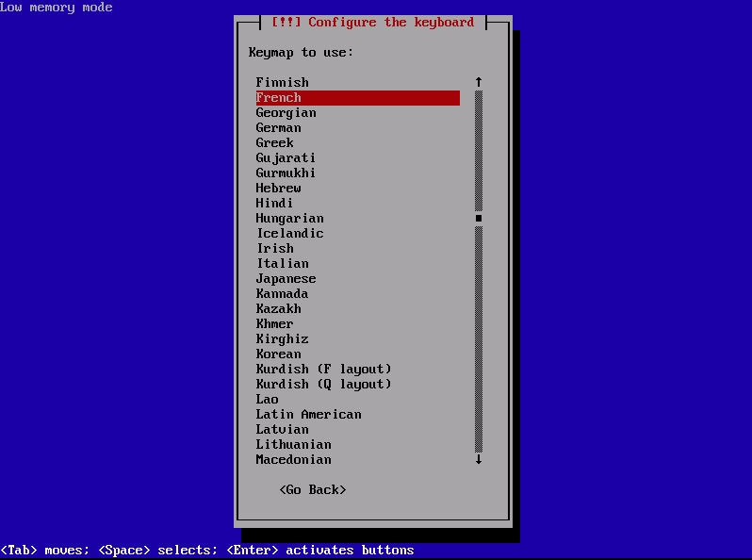
Task: Choose Latin American keymap
Action: coord(358,414)
